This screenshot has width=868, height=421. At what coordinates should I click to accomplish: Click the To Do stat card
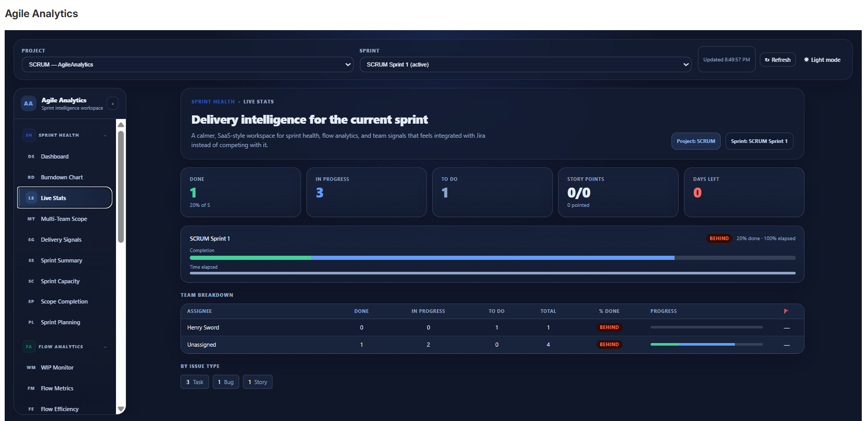[493, 192]
